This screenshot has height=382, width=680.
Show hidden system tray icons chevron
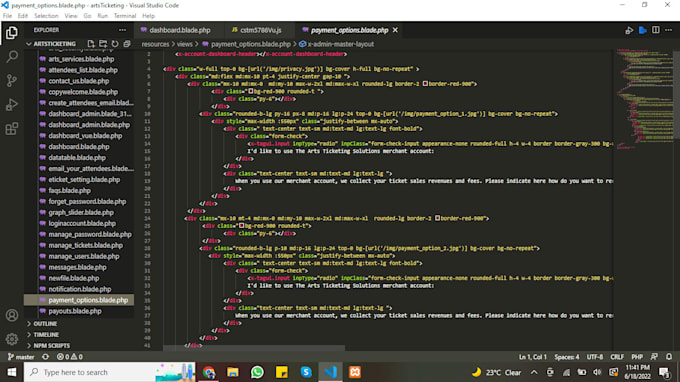[534, 372]
